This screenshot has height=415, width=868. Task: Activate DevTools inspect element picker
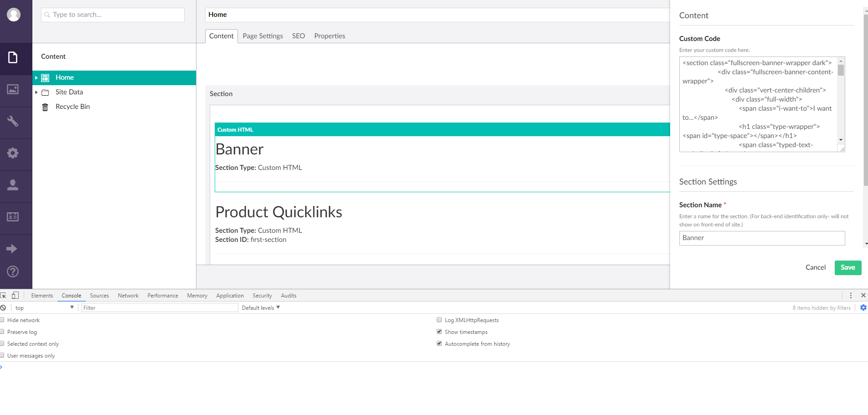pyautogui.click(x=3, y=295)
